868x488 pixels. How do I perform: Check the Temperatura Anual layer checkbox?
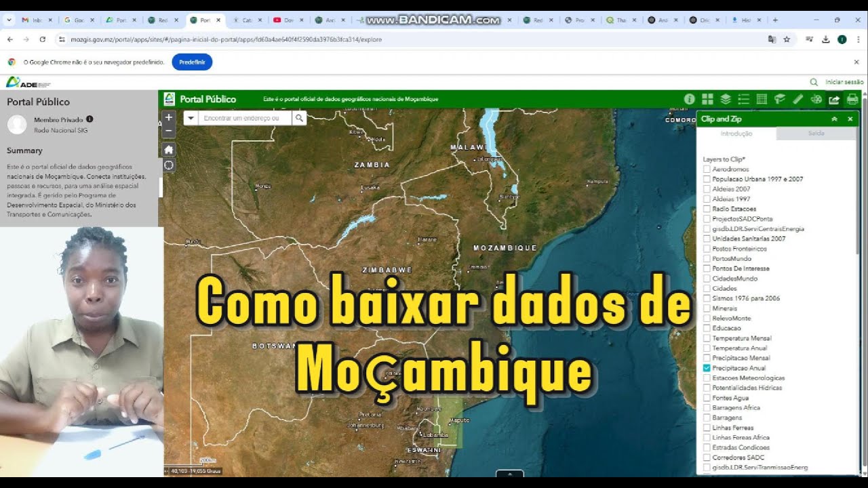(x=707, y=348)
